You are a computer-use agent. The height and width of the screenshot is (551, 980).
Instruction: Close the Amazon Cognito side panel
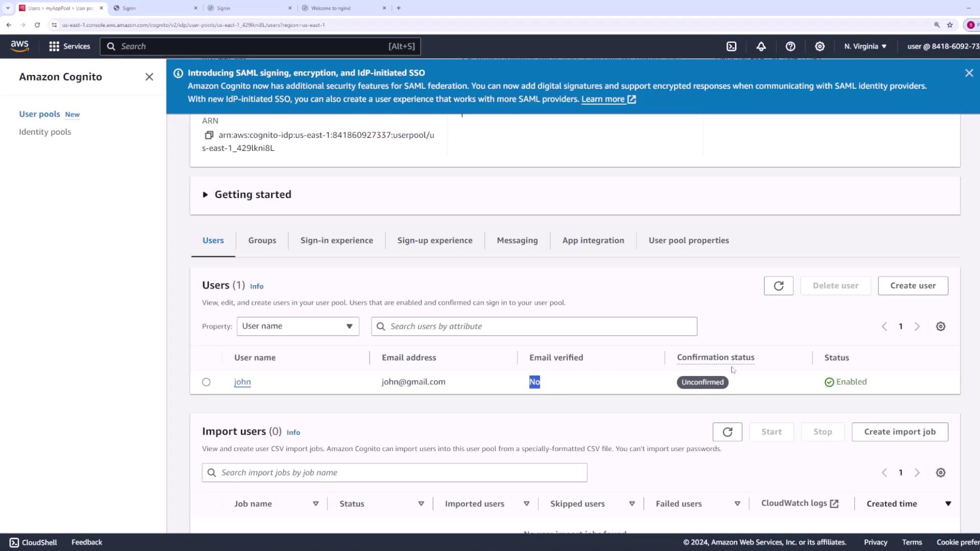pyautogui.click(x=149, y=77)
